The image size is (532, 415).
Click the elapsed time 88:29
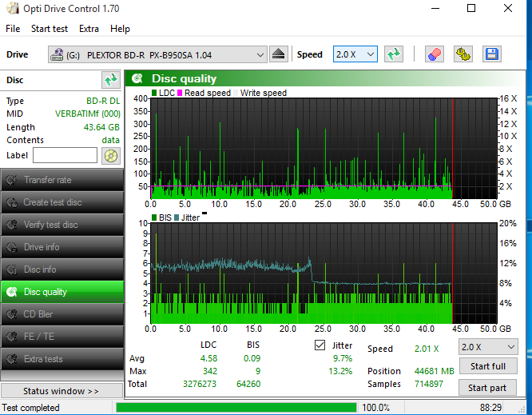pos(490,408)
